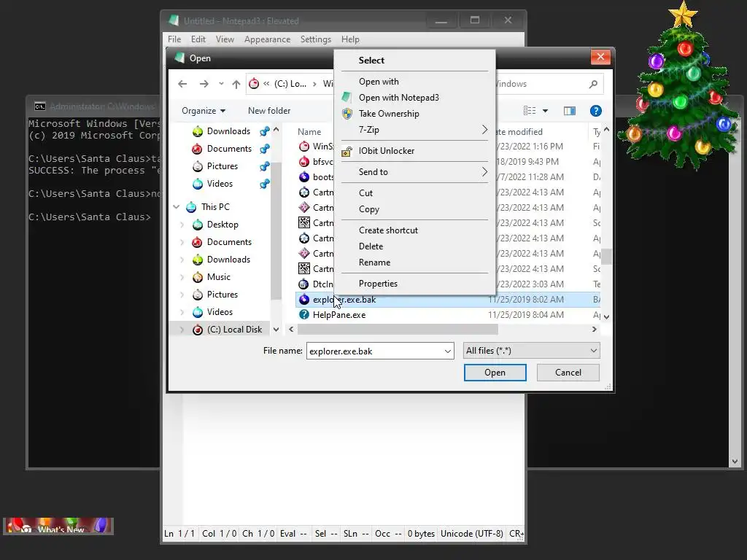The height and width of the screenshot is (560, 747).
Task: Open help with the blue question mark icon
Action: click(x=595, y=111)
